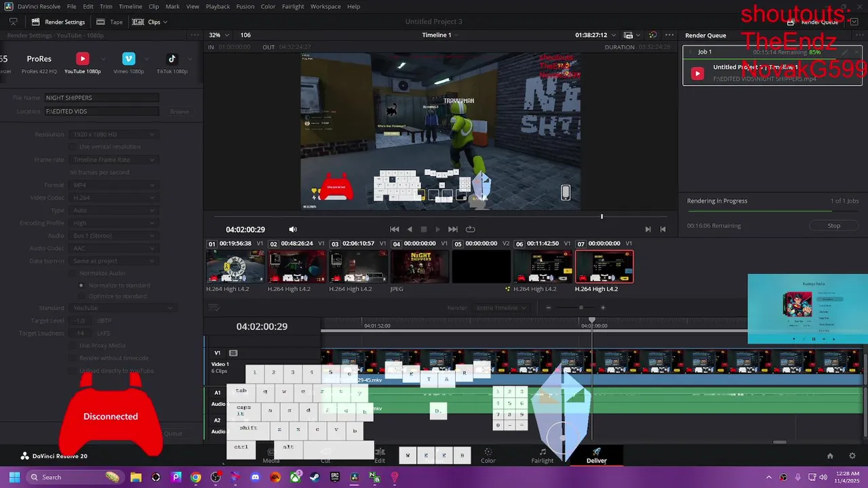Open Steam from the taskbar
Screen dimensions: 868x488
(315, 477)
